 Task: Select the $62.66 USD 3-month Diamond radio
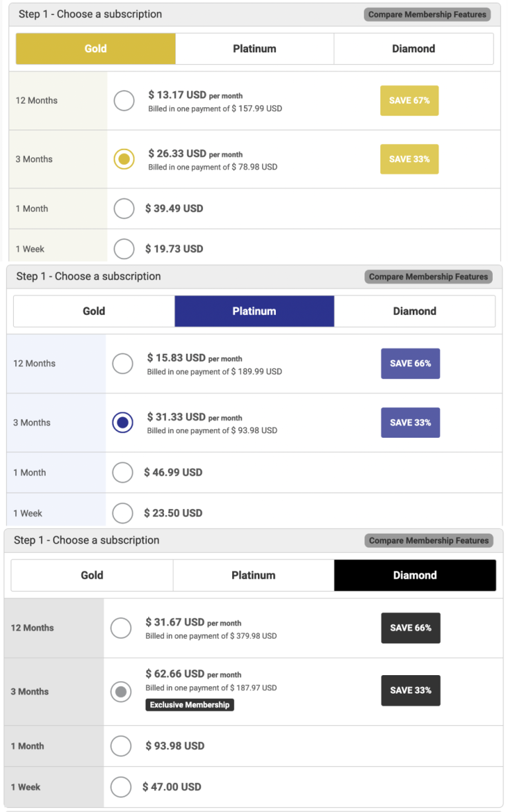(x=121, y=692)
